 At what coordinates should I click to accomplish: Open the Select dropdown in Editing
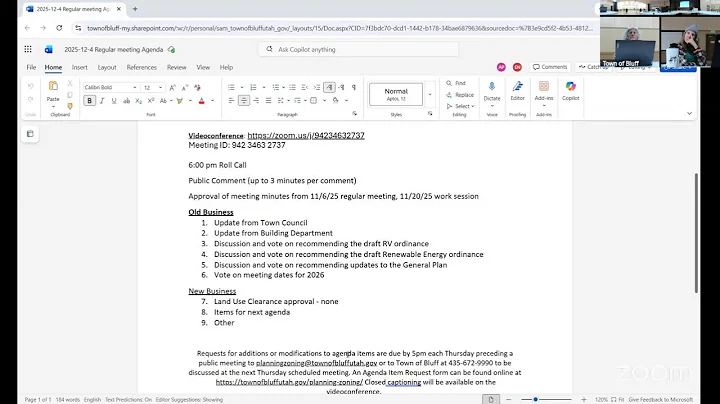point(460,106)
